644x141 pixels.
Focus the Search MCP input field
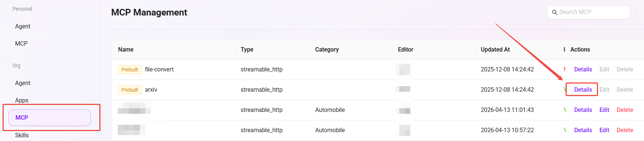coord(588,12)
